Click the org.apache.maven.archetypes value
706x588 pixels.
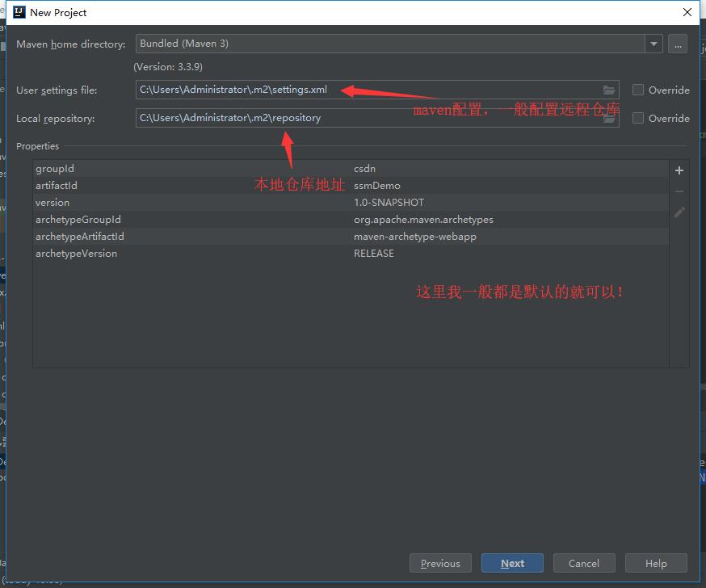click(423, 220)
